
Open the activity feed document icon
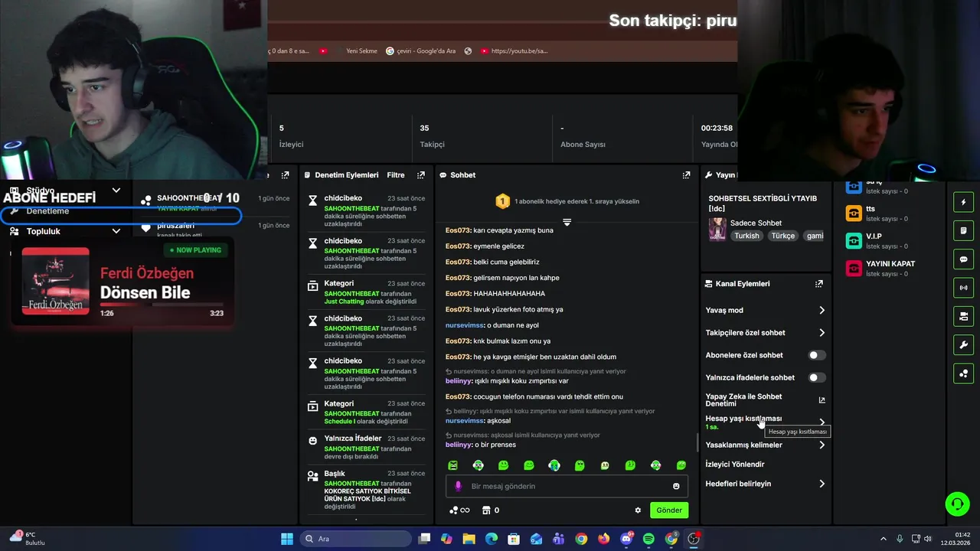[x=963, y=230]
